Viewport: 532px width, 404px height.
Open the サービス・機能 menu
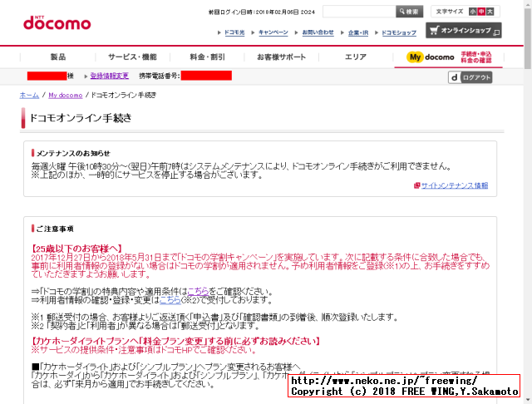click(x=132, y=57)
